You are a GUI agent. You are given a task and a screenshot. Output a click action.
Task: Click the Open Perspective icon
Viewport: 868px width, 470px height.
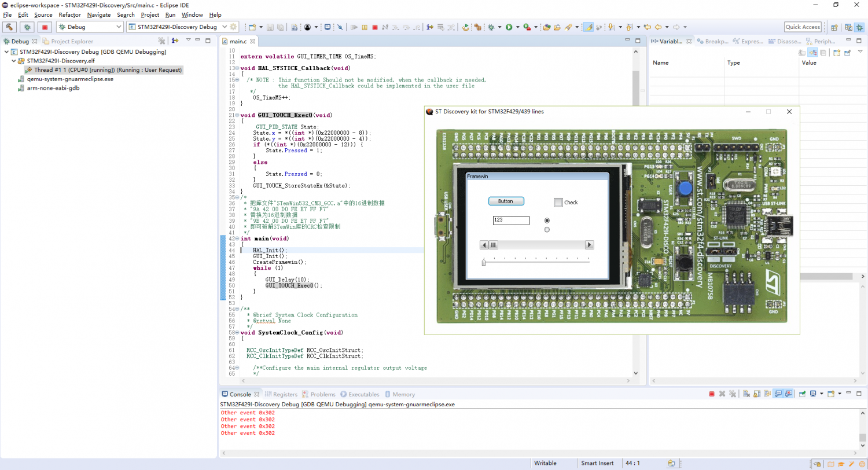point(834,27)
